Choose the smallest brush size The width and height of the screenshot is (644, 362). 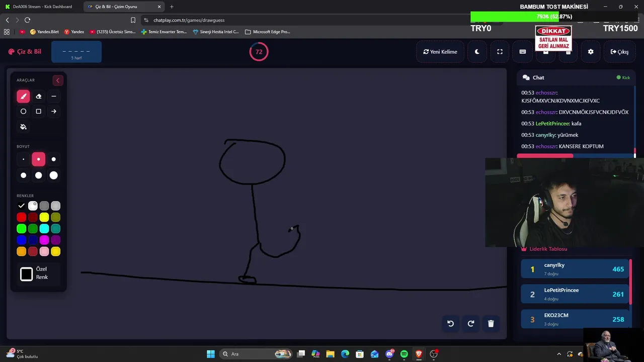pyautogui.click(x=23, y=159)
